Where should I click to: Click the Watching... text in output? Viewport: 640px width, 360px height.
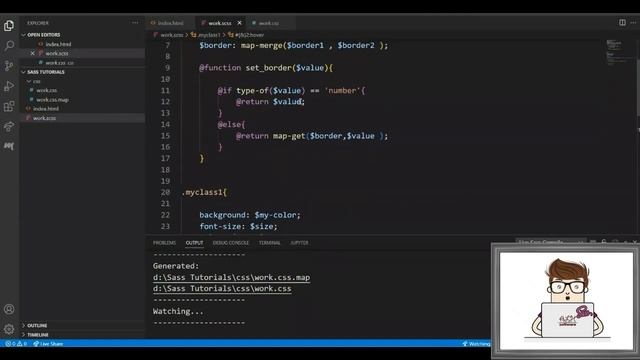[x=178, y=311]
